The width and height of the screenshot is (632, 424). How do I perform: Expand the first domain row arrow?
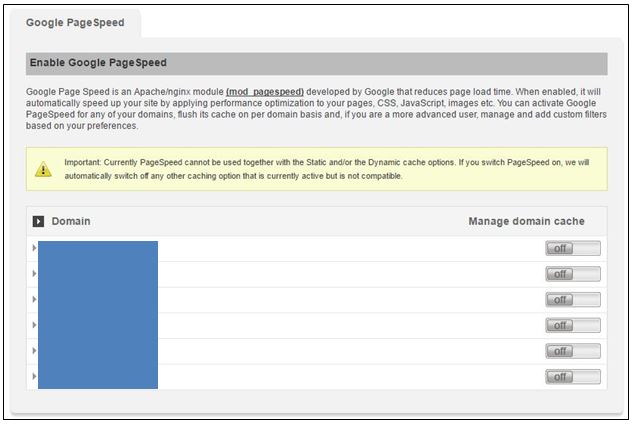34,248
